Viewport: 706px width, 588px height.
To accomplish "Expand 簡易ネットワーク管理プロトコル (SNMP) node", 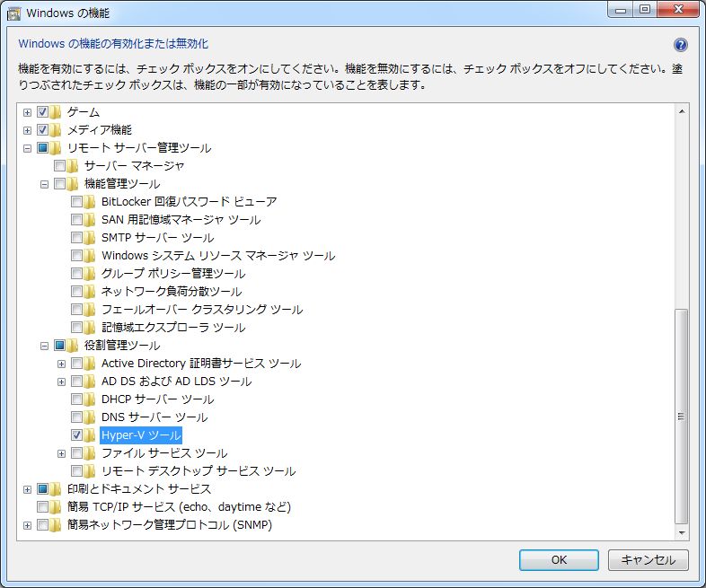I will pyautogui.click(x=28, y=525).
